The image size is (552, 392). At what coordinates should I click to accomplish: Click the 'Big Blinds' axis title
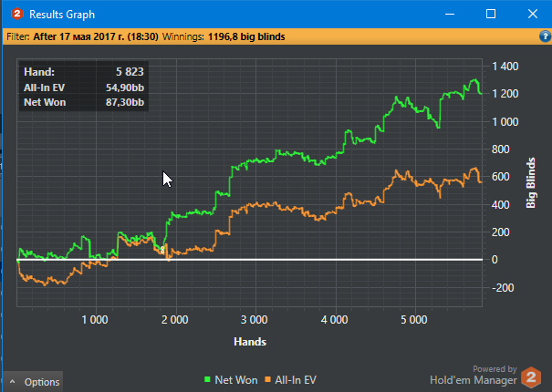point(530,183)
